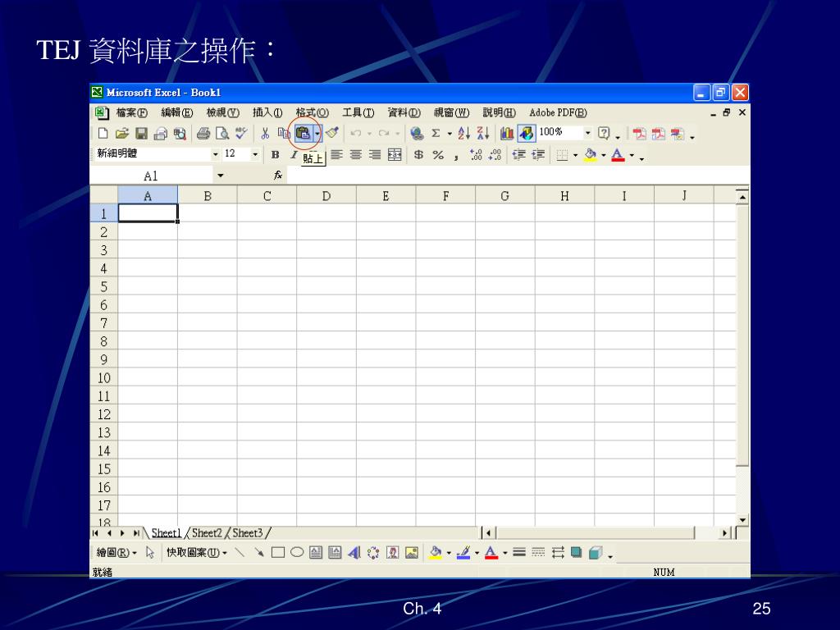
Task: Sort ascending with the A-Z icon
Action: [464, 134]
